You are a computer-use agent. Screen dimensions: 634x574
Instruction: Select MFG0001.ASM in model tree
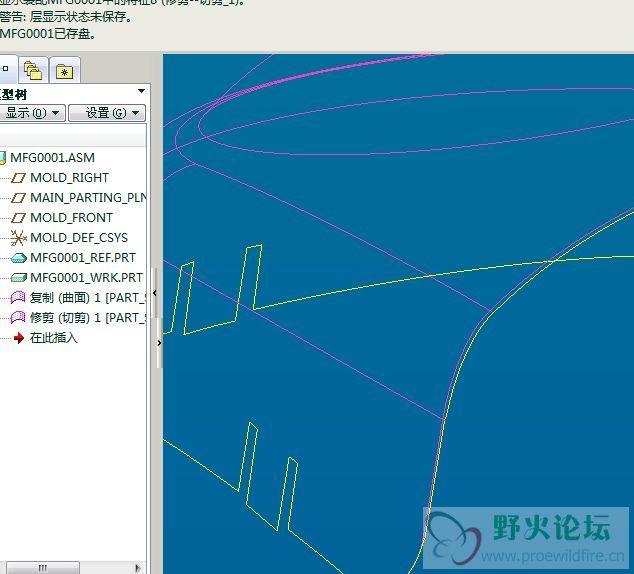pos(52,158)
